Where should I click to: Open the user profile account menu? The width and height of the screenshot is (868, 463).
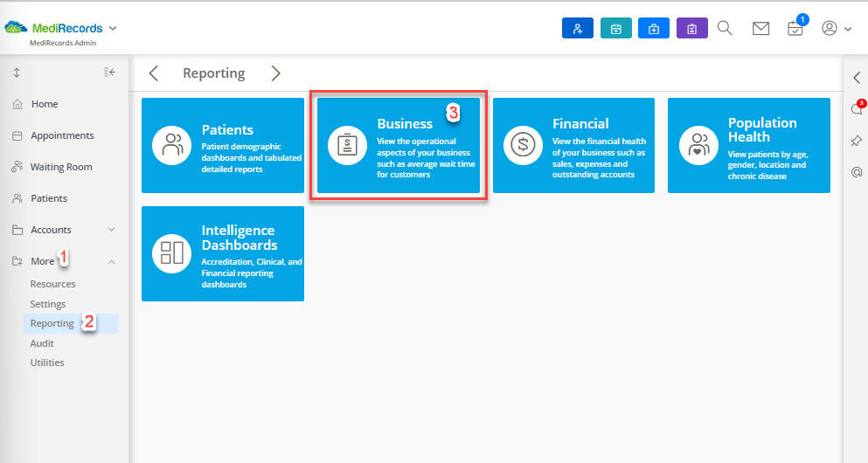pyautogui.click(x=836, y=28)
